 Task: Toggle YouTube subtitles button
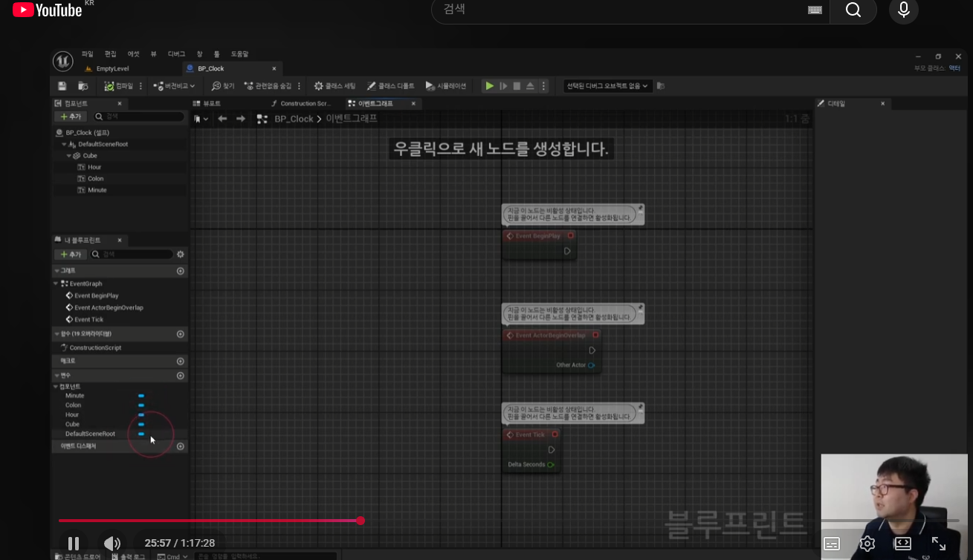click(x=832, y=544)
